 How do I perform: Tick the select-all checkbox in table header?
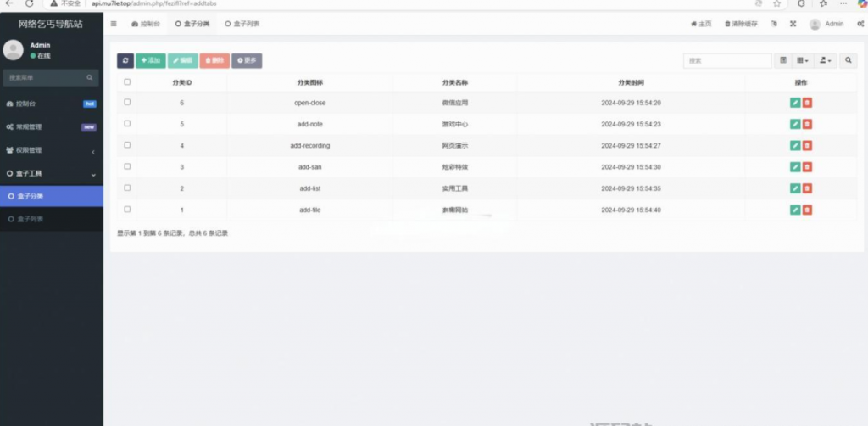pyautogui.click(x=127, y=82)
